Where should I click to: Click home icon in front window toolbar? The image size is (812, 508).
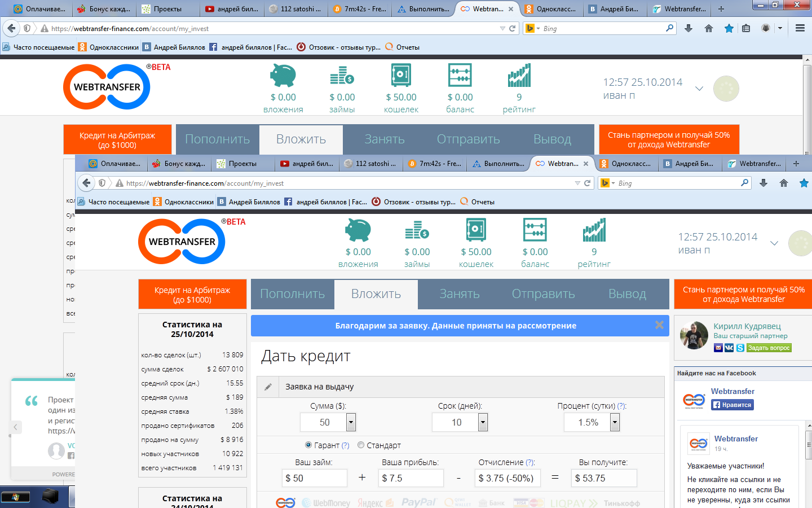coord(784,183)
